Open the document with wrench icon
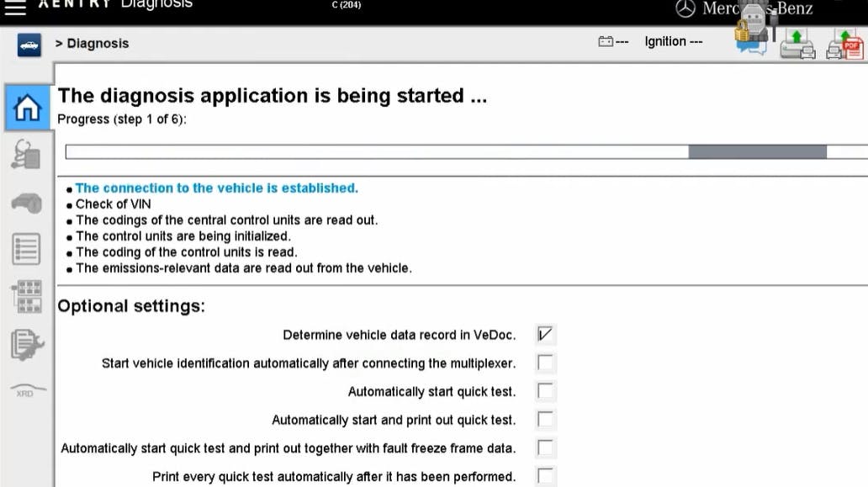Screen dimensions: 868x487 point(27,344)
